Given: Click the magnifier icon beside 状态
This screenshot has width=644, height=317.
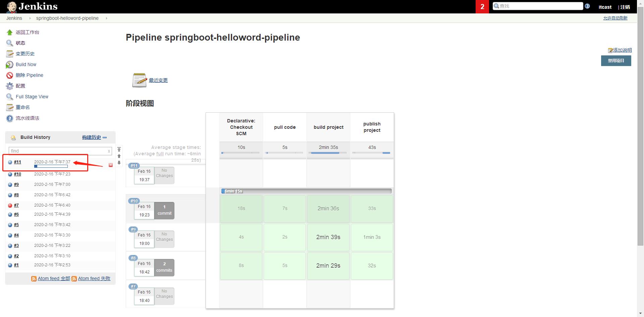Looking at the screenshot, I should pyautogui.click(x=10, y=43).
